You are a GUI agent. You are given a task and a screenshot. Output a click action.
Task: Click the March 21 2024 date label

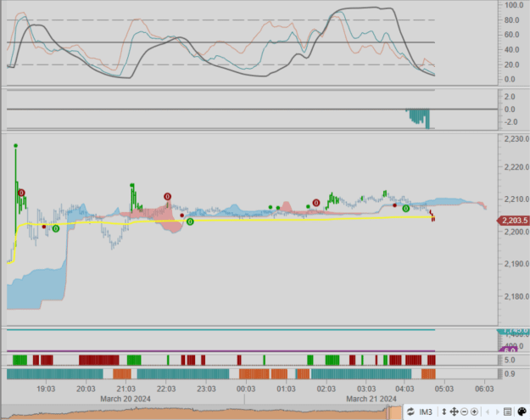point(371,399)
